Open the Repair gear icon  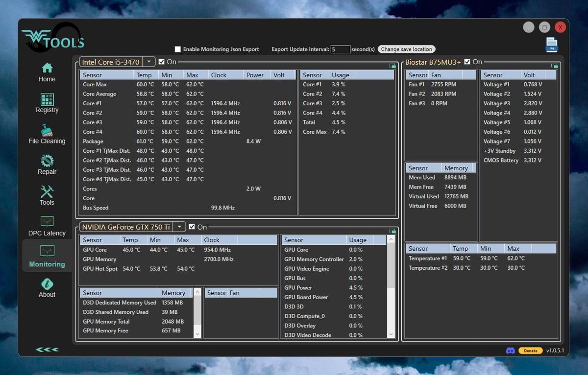click(47, 161)
